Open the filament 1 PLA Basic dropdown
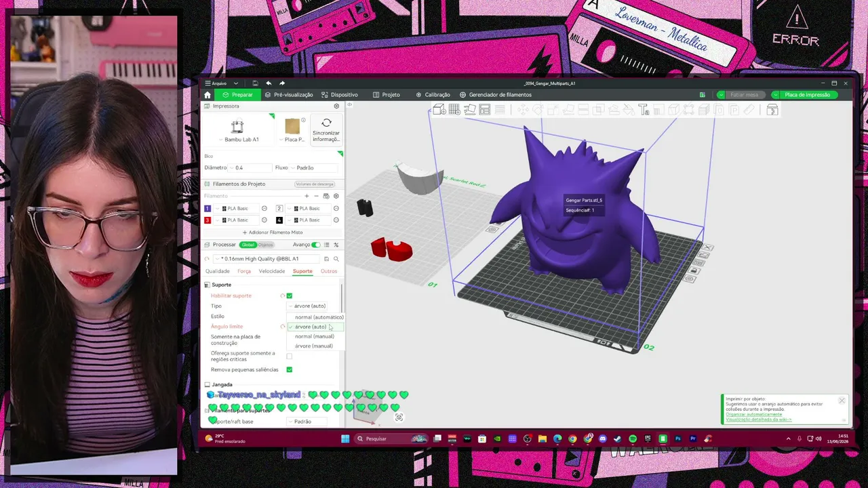 [x=235, y=209]
